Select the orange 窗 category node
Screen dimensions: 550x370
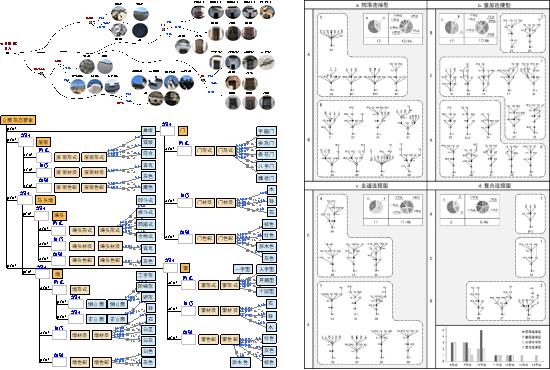point(185,268)
